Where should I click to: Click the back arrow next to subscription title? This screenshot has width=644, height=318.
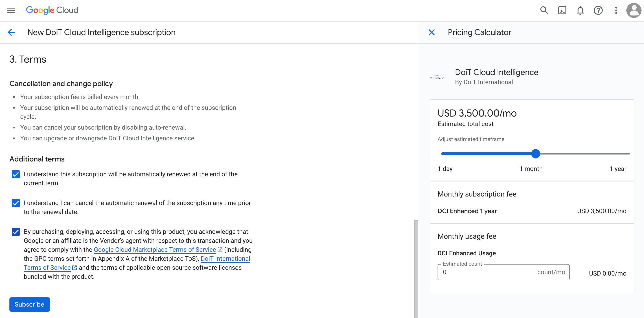(11, 32)
